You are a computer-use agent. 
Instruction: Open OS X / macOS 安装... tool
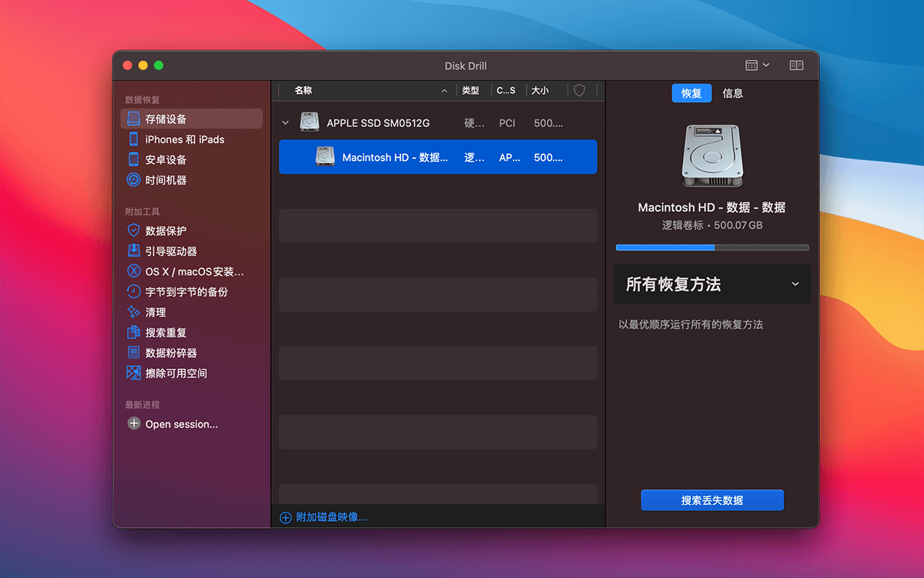[x=192, y=271]
